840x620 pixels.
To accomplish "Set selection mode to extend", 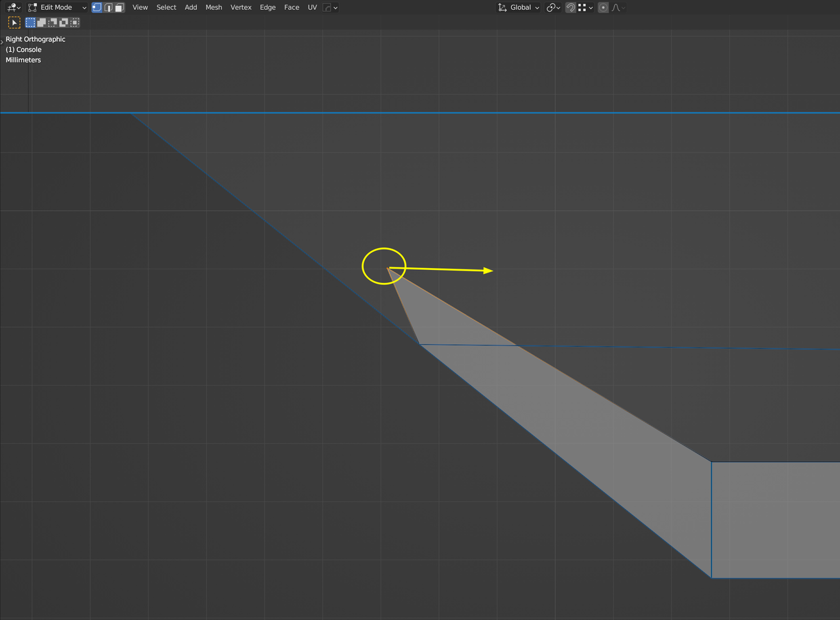I will [41, 22].
